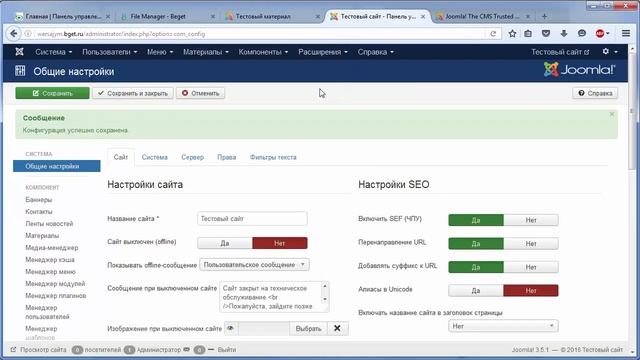Click the Joomla! brand logo on right
Screen dimensions: 640x360
[x=579, y=70]
